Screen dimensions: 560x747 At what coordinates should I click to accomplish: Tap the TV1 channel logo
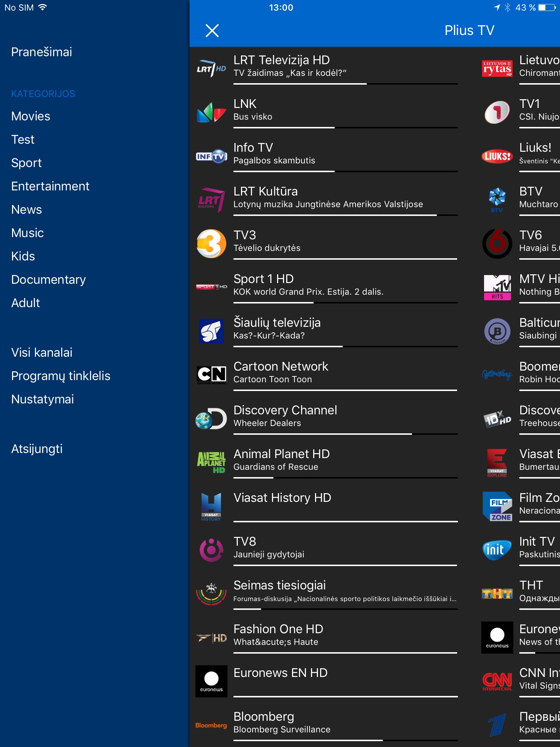pos(497,112)
